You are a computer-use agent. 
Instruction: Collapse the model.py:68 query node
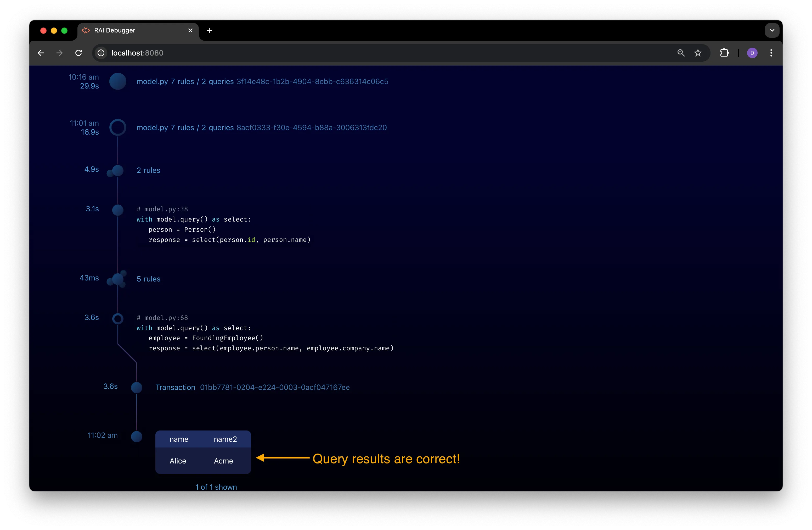coord(118,319)
